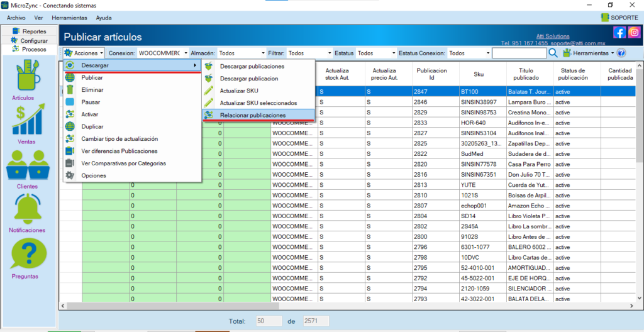Screen dimensions: 644x332
Task: Switch to the Configurar tab
Action: [29, 40]
